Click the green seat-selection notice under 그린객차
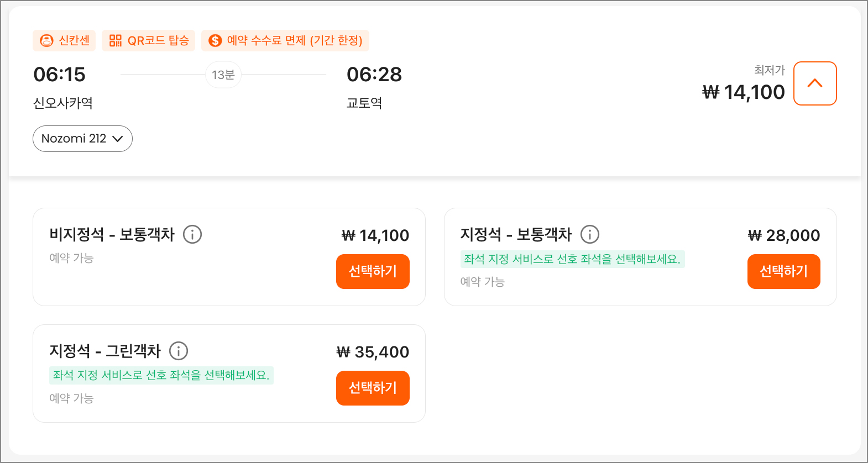868x463 pixels. click(x=161, y=375)
